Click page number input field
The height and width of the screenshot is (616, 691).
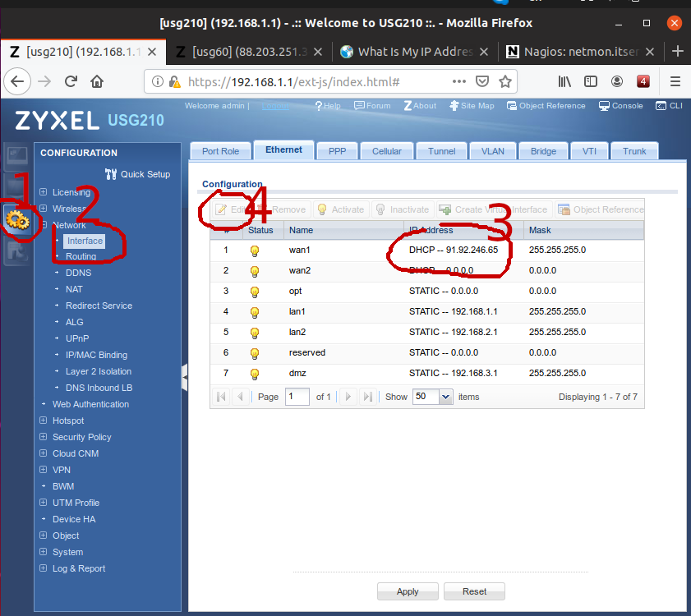[x=297, y=397]
